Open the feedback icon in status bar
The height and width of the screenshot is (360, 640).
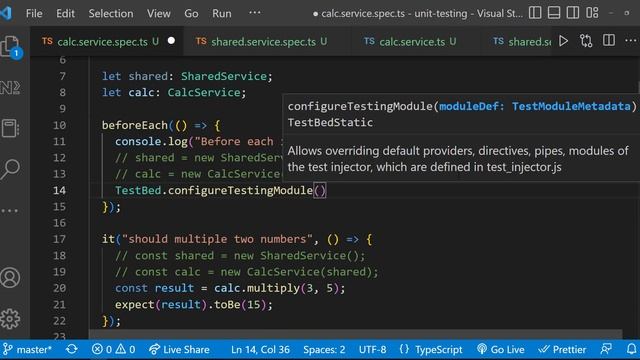coord(606,349)
